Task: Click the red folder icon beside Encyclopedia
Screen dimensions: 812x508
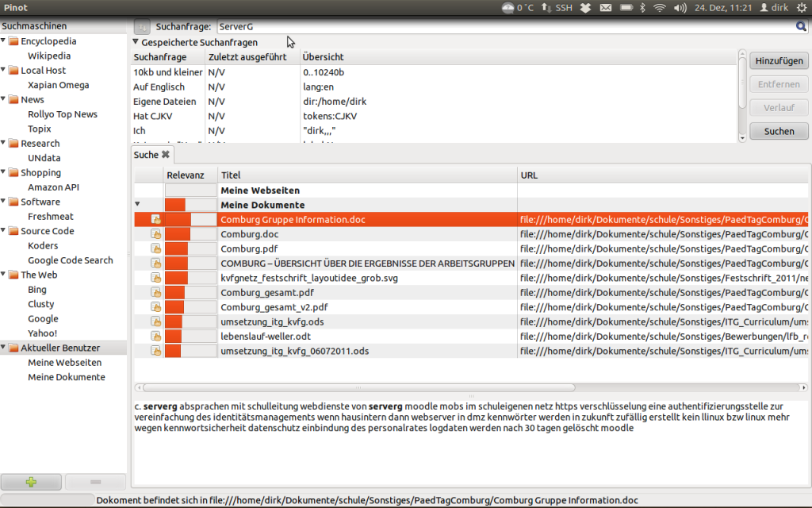Action: [x=14, y=40]
